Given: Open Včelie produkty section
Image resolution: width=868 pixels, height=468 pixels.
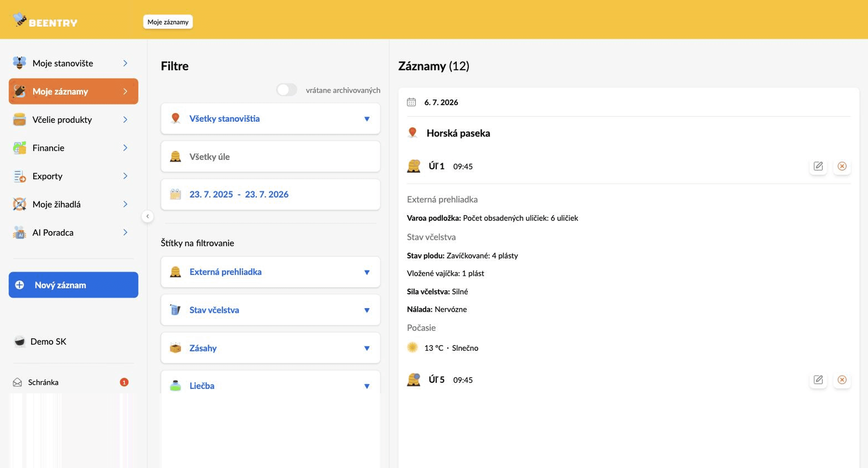Looking at the screenshot, I should [x=73, y=120].
